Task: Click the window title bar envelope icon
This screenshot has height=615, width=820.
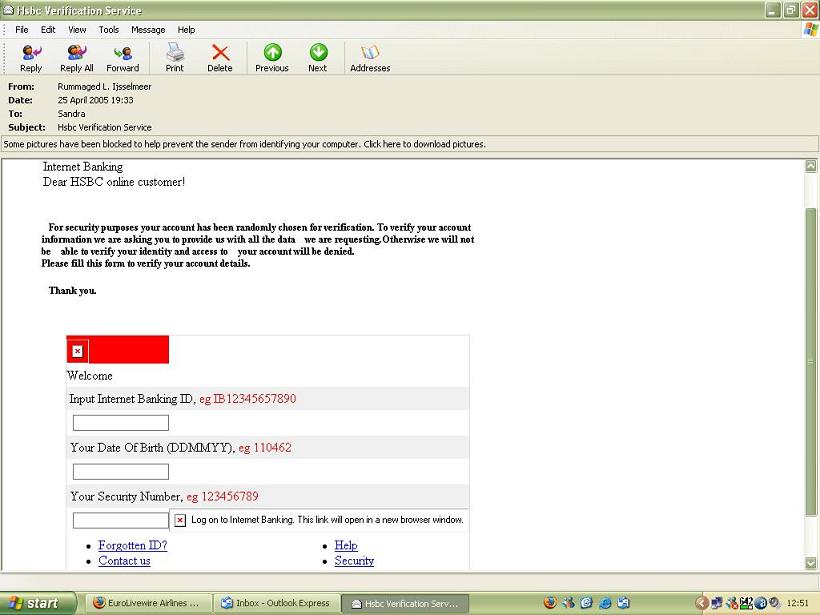Action: click(8, 10)
